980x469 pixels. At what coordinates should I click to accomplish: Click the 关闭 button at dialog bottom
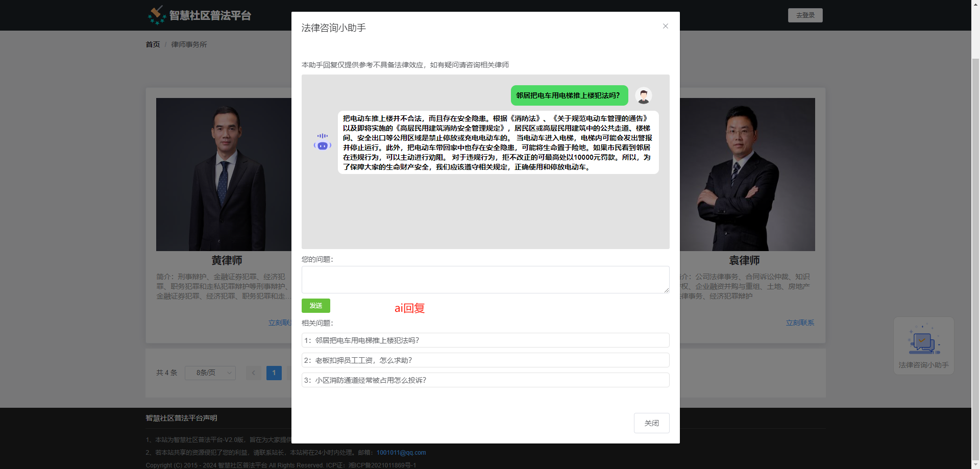point(651,423)
